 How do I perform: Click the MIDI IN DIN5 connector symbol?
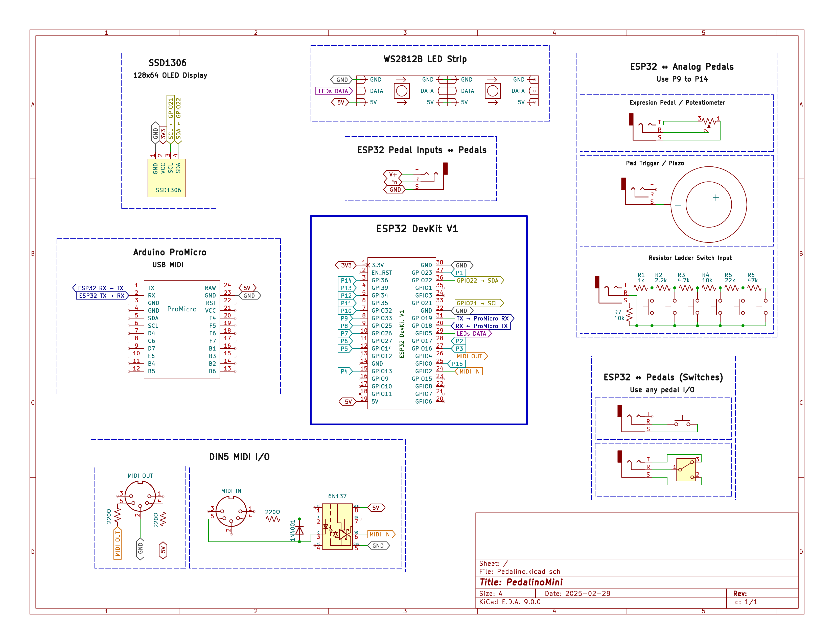[x=231, y=512]
